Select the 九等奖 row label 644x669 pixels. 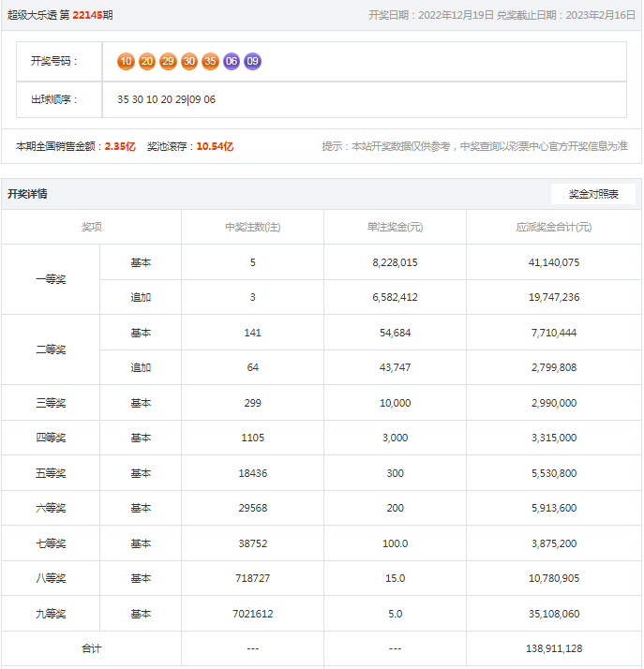(51, 614)
